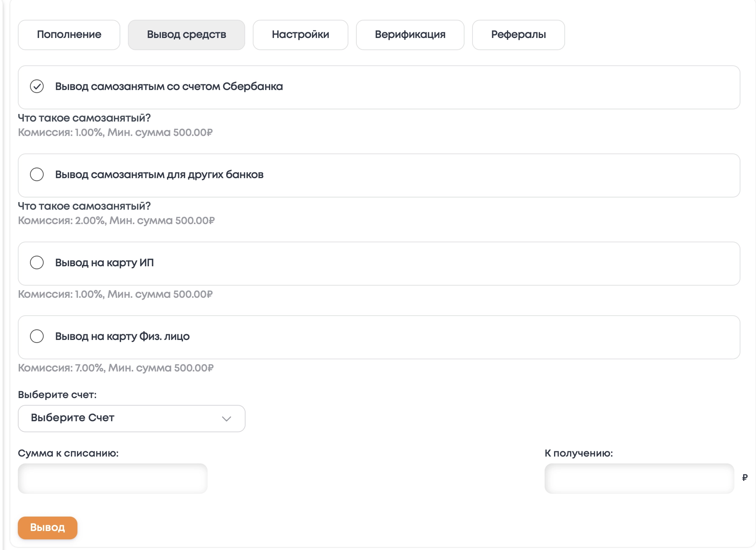Select withdrawal for self-employed, other banks
The width and height of the screenshot is (756, 550).
37,175
